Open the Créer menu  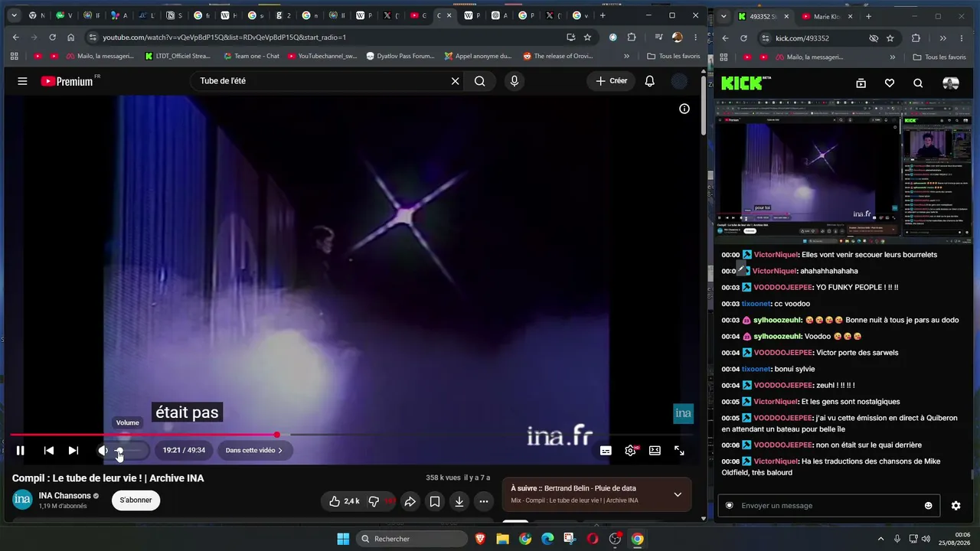click(611, 81)
